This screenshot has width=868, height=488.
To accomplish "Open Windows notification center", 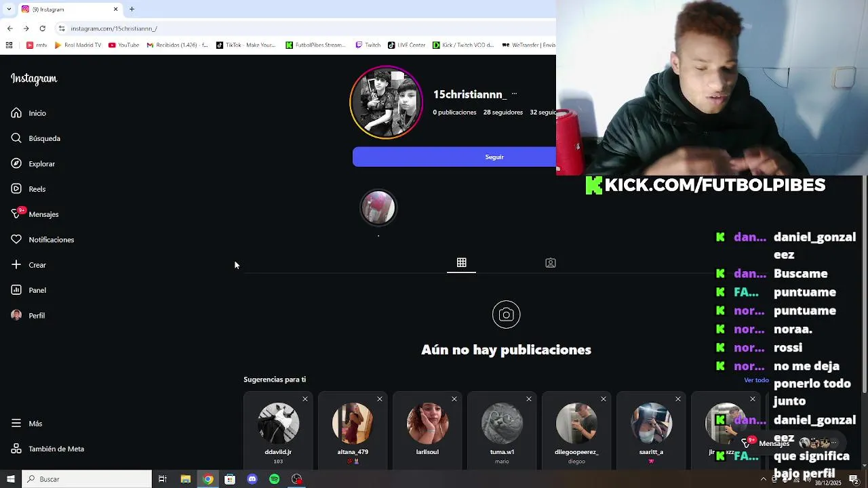I will [x=854, y=479].
